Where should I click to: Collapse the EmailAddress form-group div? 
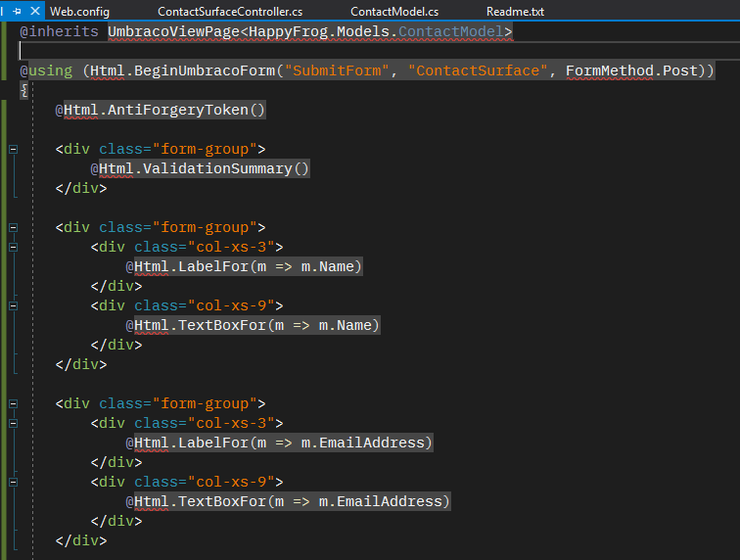pos(14,403)
